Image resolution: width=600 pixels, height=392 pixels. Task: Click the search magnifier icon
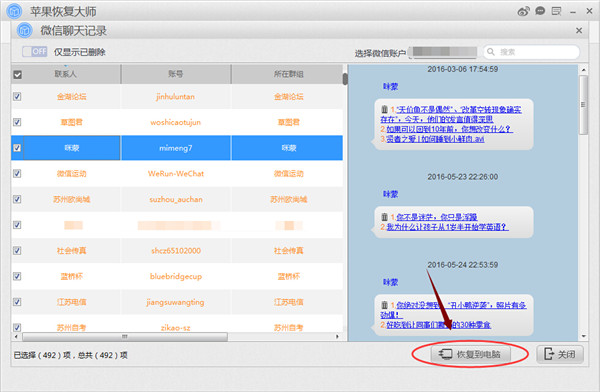click(x=491, y=52)
